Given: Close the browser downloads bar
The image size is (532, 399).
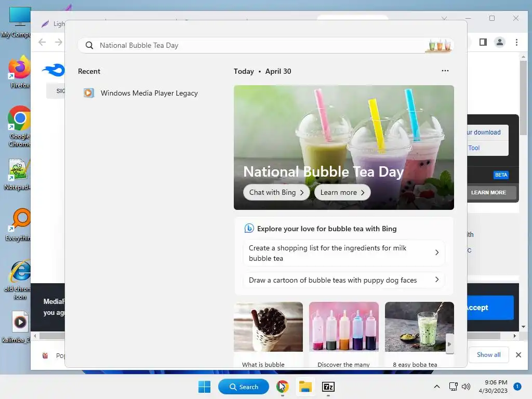Looking at the screenshot, I should pos(518,355).
